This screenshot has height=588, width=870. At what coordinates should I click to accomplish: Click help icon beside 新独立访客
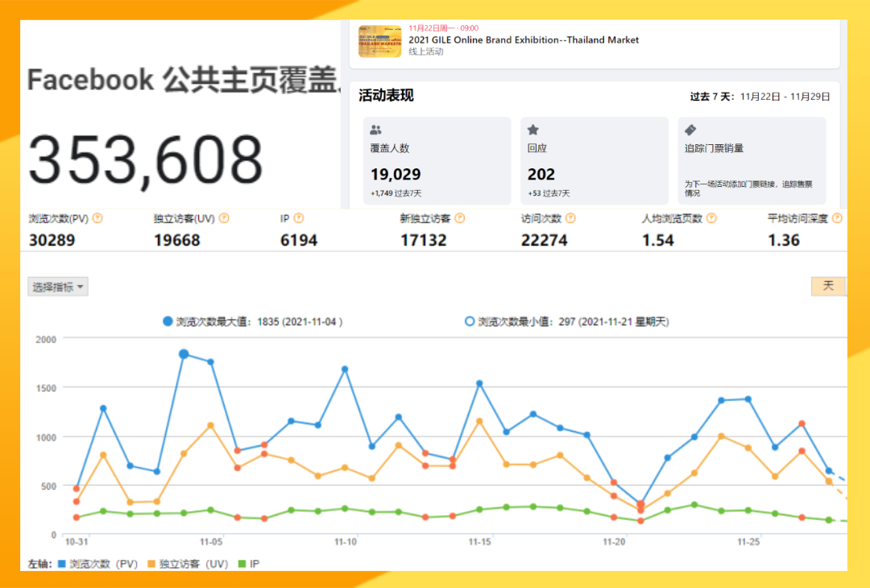coord(459,218)
